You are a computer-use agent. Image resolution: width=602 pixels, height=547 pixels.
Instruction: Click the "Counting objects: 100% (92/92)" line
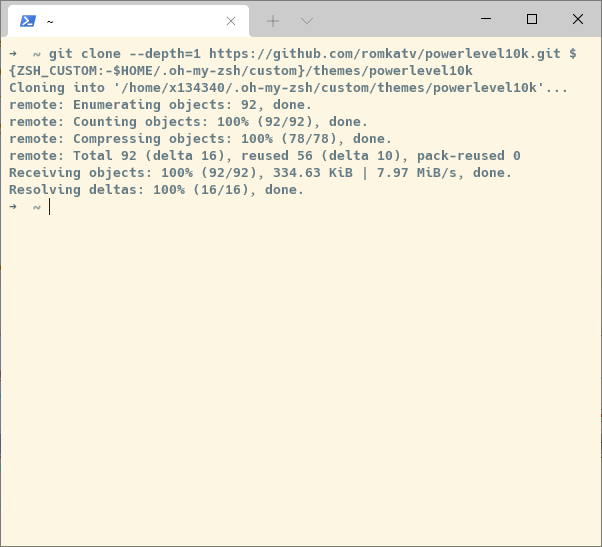(188, 122)
